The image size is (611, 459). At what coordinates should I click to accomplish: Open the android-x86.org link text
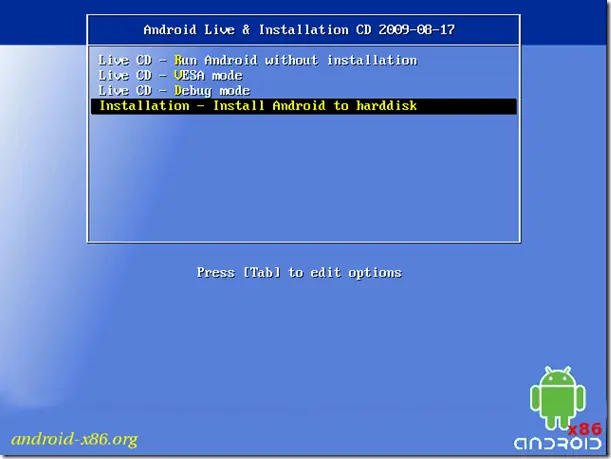click(x=74, y=439)
